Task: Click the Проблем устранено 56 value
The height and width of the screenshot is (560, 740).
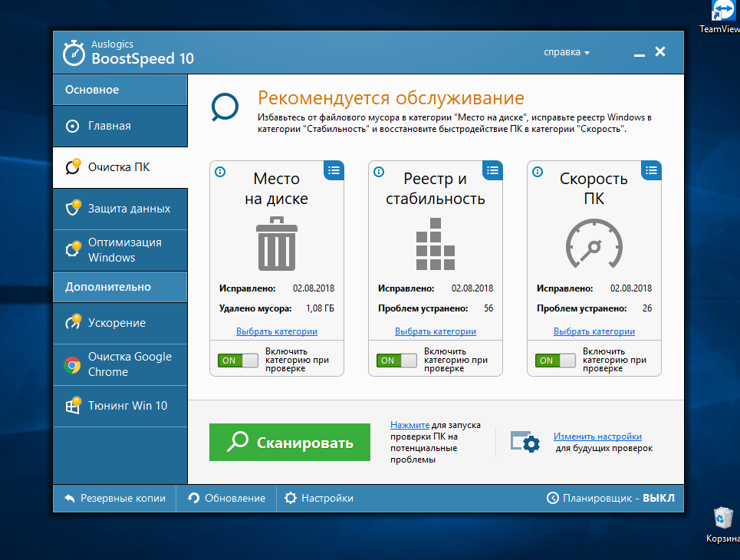Action: pos(488,308)
